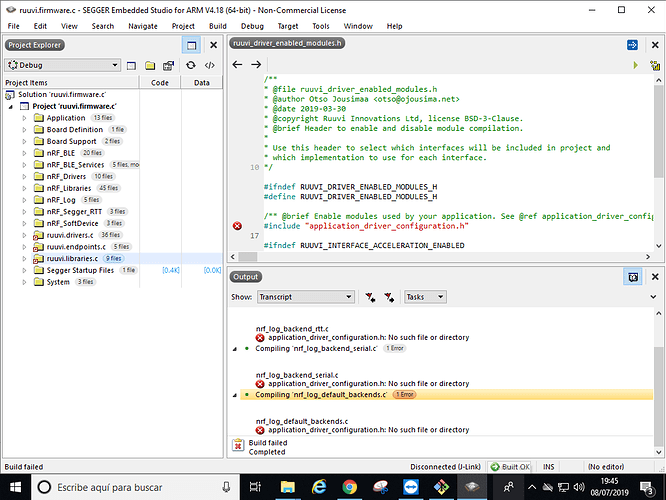Expand the ruuvi.drivers.c folder
666x500 pixels.
click(24, 235)
